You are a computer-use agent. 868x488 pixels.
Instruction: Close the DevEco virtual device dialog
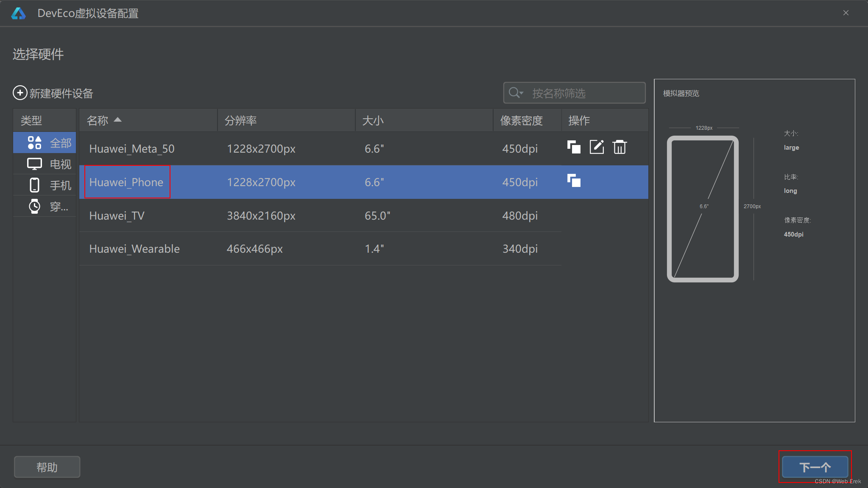pyautogui.click(x=846, y=13)
